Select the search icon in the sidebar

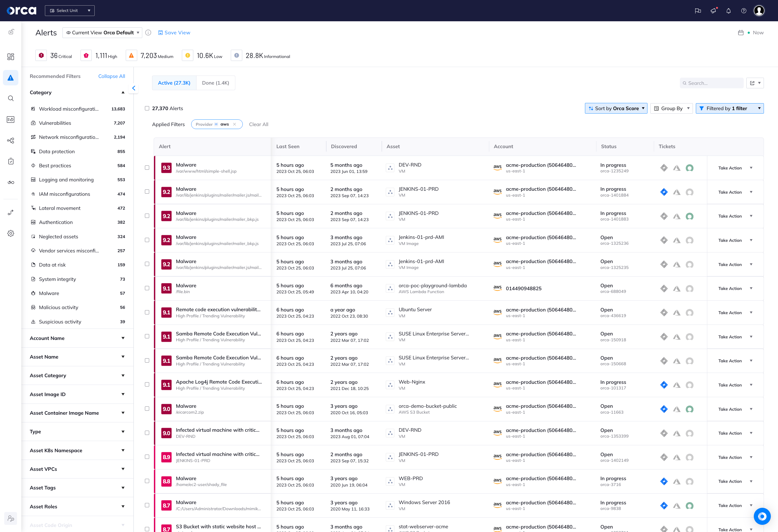click(x=10, y=98)
